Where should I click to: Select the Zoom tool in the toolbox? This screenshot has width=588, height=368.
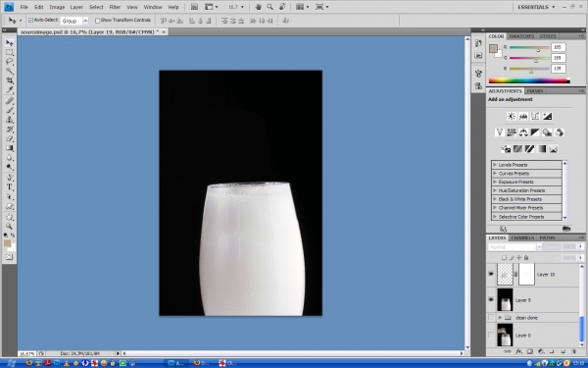[10, 227]
